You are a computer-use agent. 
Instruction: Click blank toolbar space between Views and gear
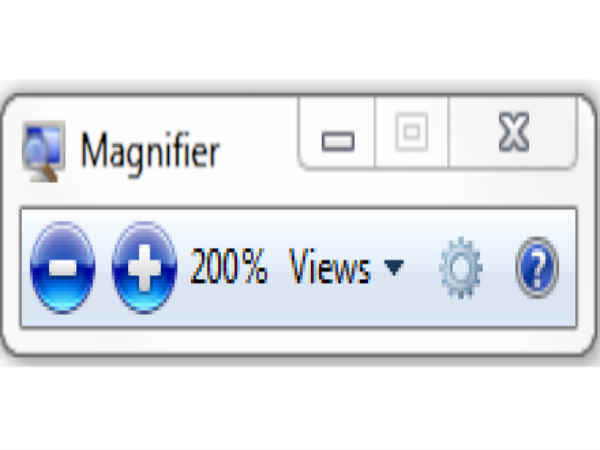point(421,267)
